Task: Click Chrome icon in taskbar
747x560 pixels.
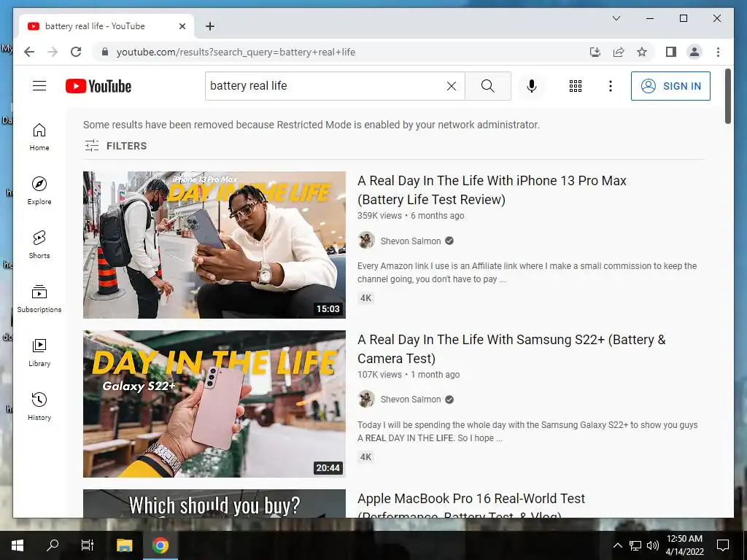Action: point(160,545)
